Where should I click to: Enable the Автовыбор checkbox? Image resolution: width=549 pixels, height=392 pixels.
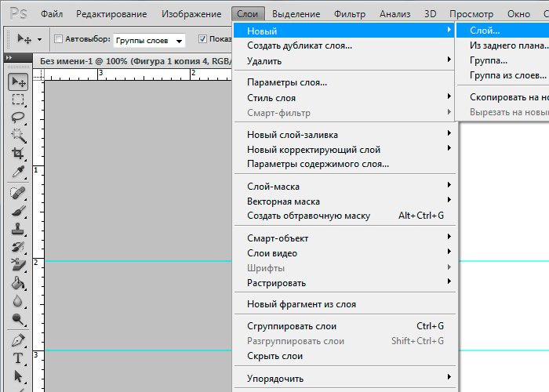[x=59, y=39]
